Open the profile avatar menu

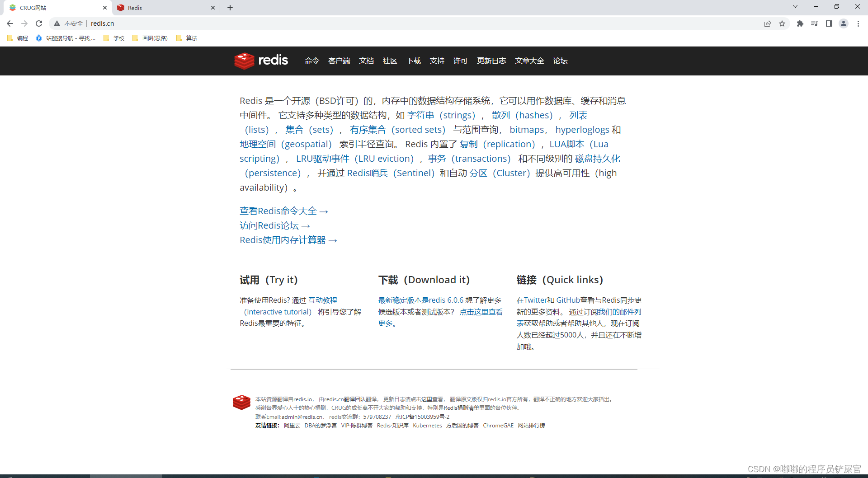click(844, 23)
